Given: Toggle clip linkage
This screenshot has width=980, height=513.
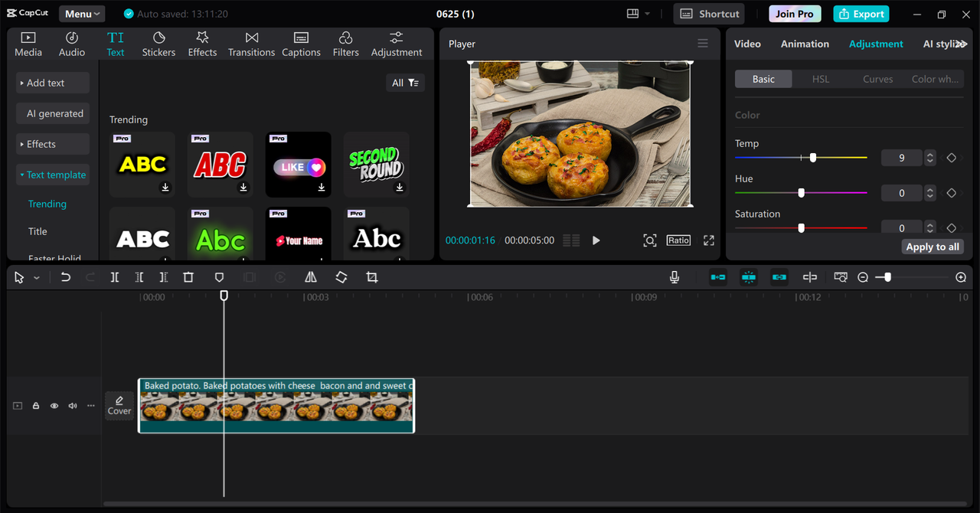Looking at the screenshot, I should click(x=779, y=277).
